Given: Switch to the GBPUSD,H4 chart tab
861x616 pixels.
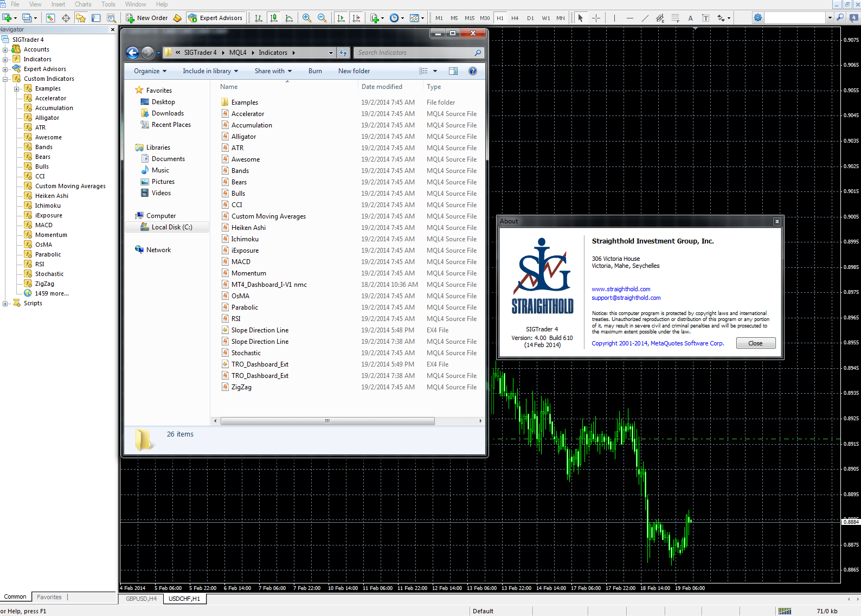Looking at the screenshot, I should (141, 599).
